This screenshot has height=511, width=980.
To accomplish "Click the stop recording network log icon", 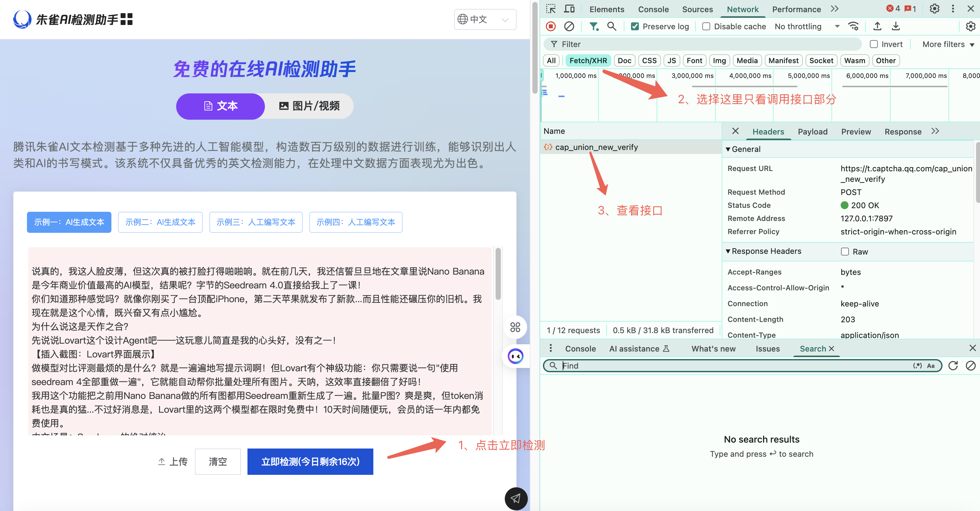I will pyautogui.click(x=550, y=26).
